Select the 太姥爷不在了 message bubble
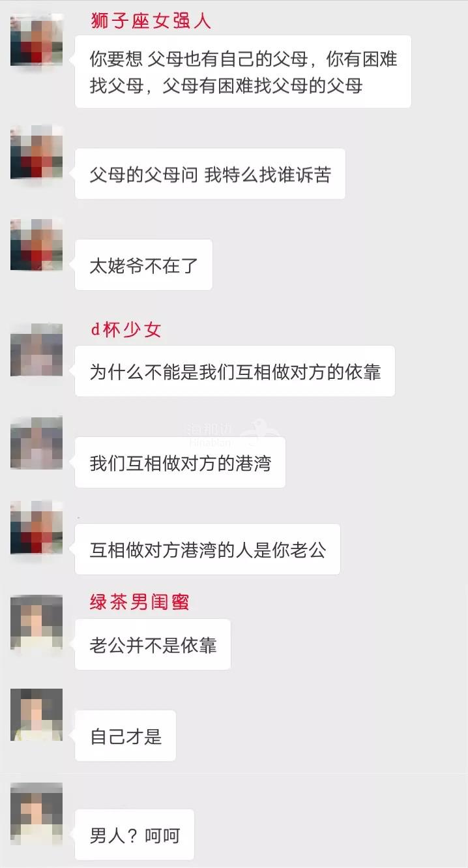The width and height of the screenshot is (468, 868). [143, 265]
